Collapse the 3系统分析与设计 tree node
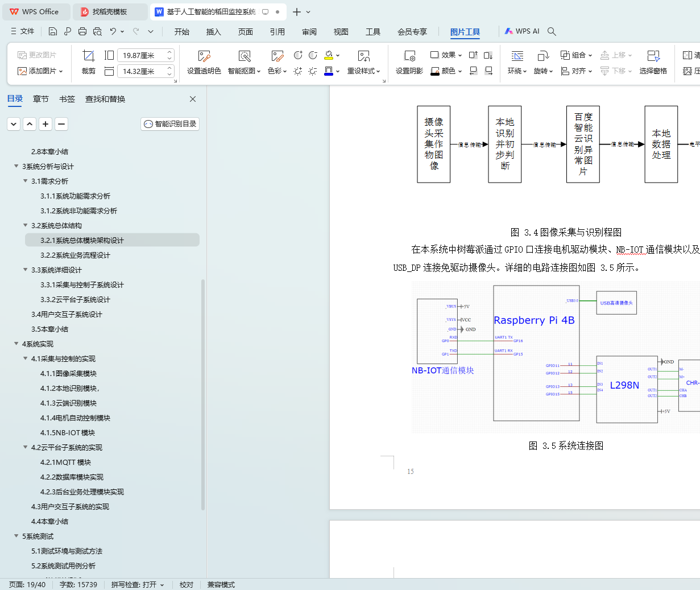 [x=16, y=166]
